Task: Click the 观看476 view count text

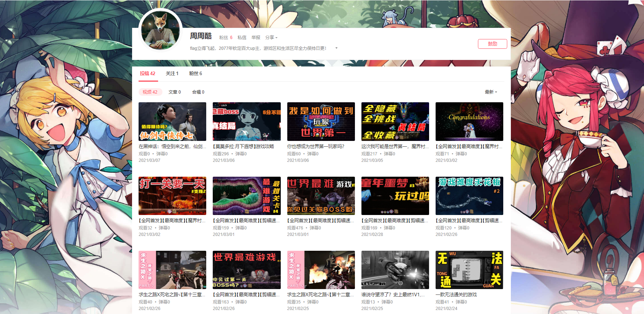Action: [x=295, y=228]
